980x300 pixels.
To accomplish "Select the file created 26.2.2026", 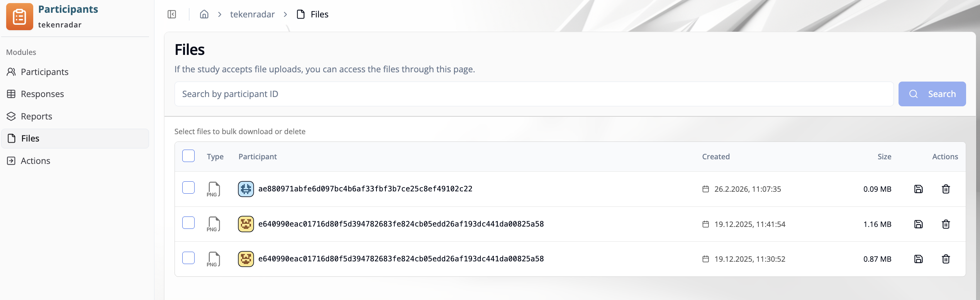I will [188, 188].
